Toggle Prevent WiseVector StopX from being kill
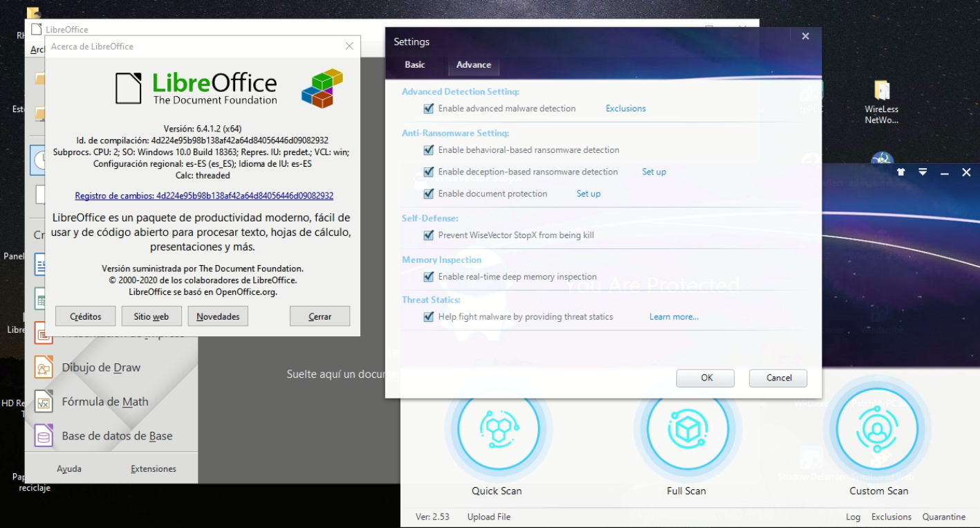The height and width of the screenshot is (528, 980). (x=429, y=235)
